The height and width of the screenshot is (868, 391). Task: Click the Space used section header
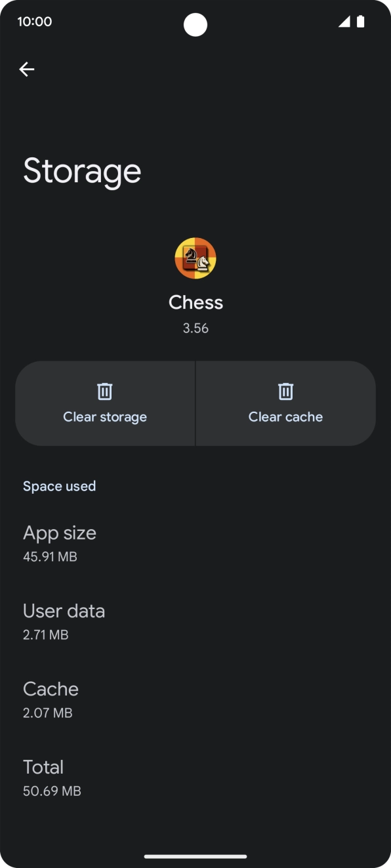point(59,486)
